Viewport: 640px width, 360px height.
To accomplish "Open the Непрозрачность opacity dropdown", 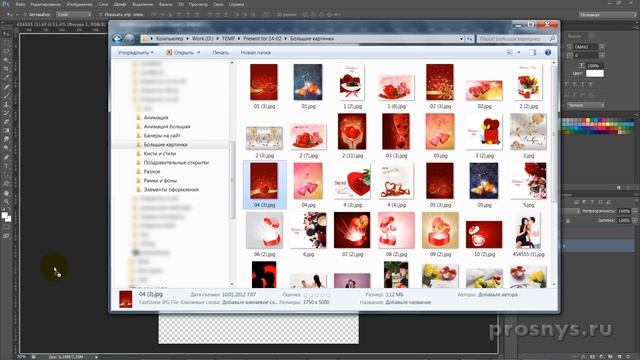I will [634, 211].
